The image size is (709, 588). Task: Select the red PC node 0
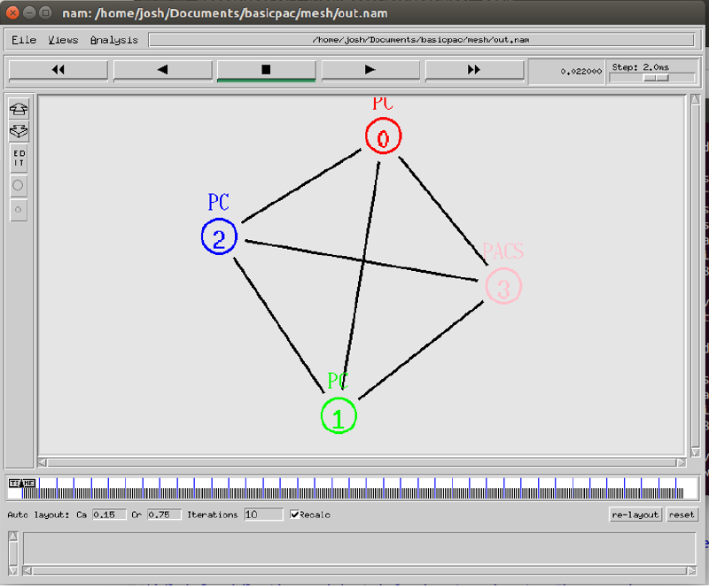tap(383, 137)
